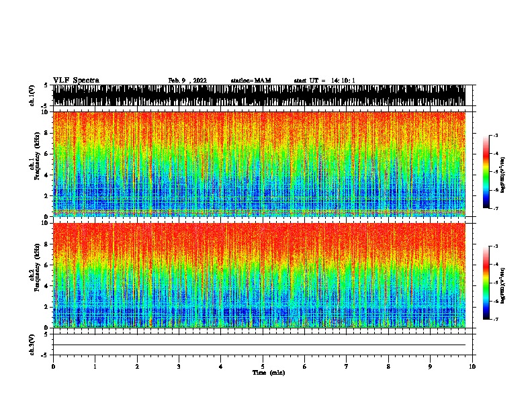Click the "10" tick on the time axis

tap(472, 367)
